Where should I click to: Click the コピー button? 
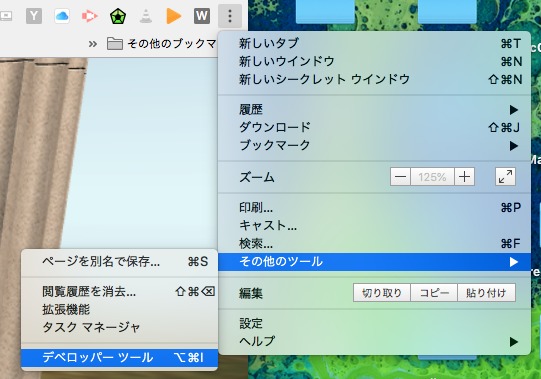click(434, 293)
